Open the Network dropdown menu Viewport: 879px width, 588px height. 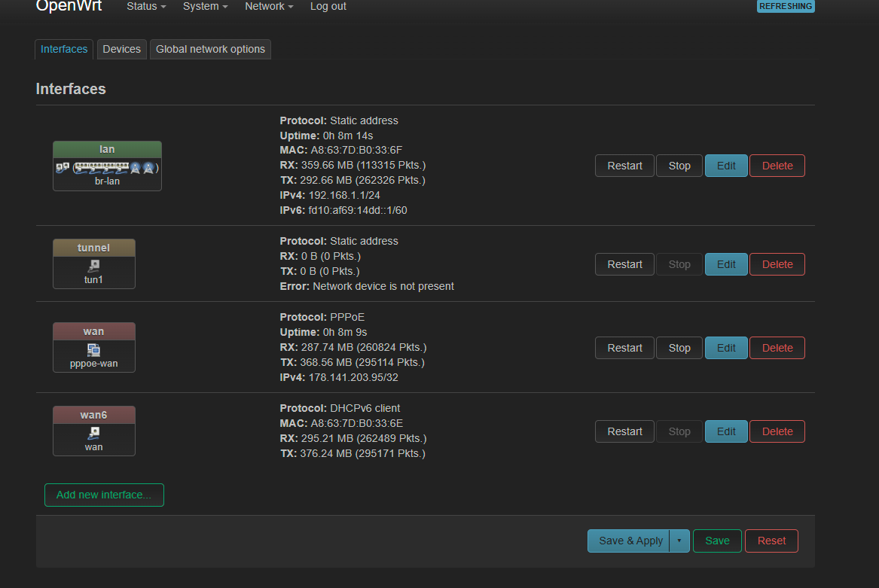pos(269,7)
